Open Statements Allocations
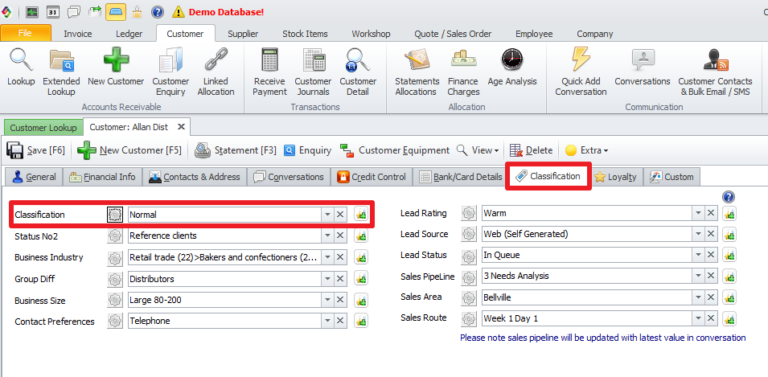The width and height of the screenshot is (768, 377). (x=417, y=72)
